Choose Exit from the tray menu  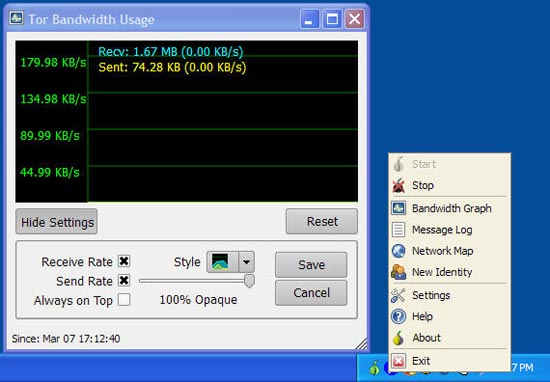449,361
